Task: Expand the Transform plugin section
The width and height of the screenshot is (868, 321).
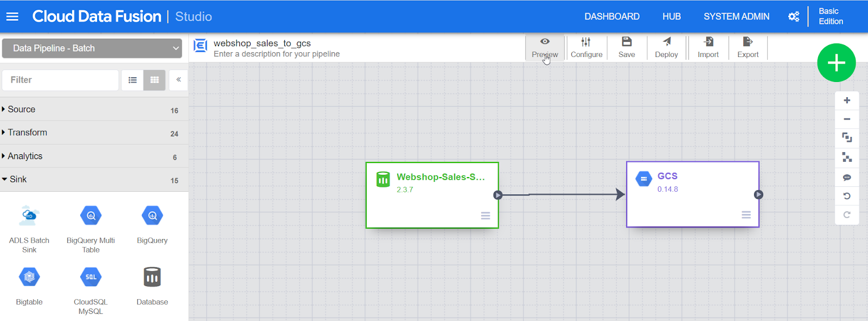Action: point(94,133)
